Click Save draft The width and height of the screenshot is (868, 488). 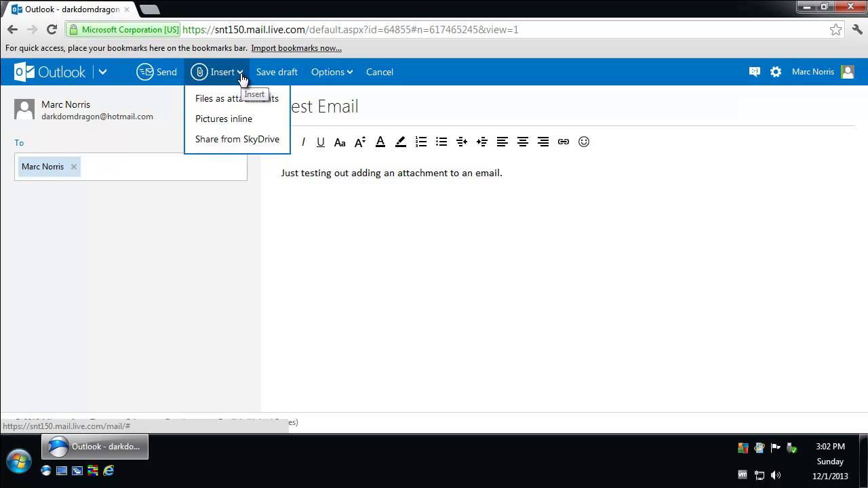point(277,72)
